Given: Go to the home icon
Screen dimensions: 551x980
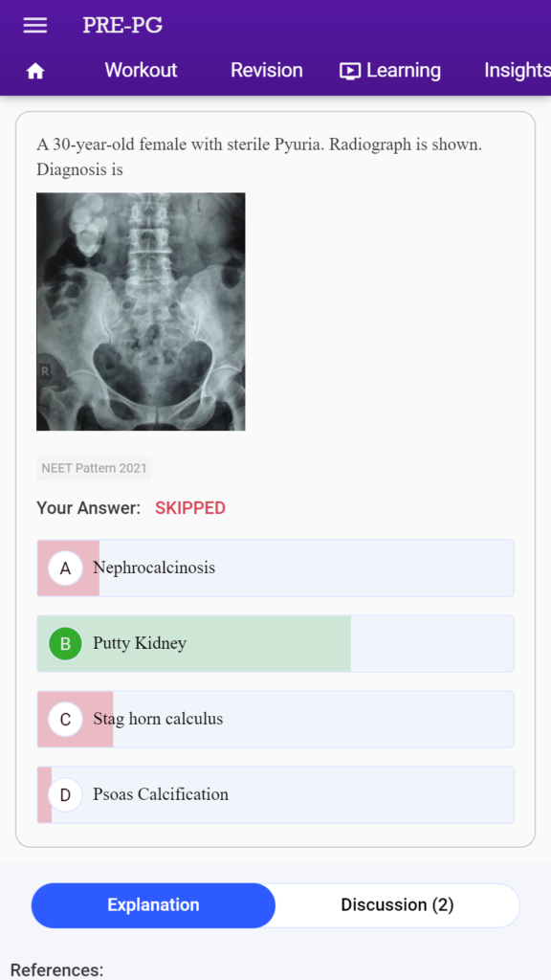Looking at the screenshot, I should point(35,71).
